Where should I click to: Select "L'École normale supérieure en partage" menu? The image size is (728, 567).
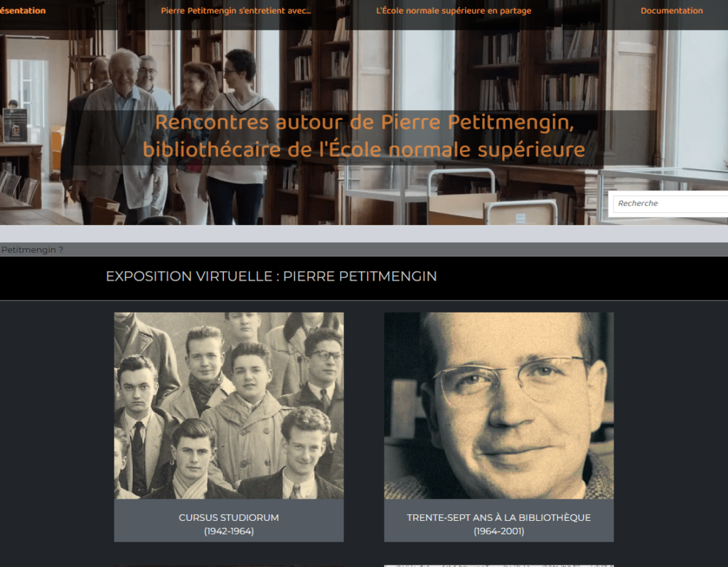pyautogui.click(x=454, y=11)
